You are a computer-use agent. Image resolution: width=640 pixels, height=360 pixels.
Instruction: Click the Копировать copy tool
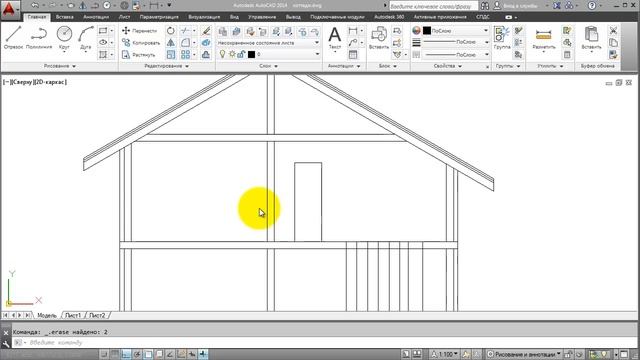coord(140,42)
